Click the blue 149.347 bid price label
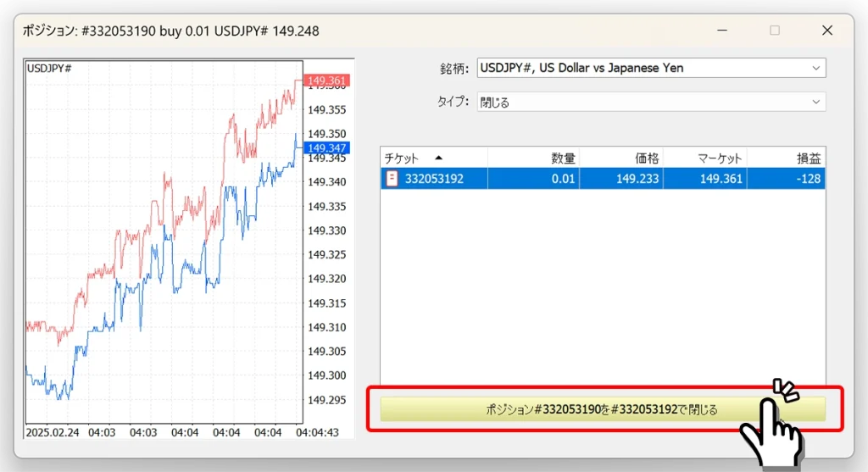Viewport: 868px width, 472px height. coord(326,147)
